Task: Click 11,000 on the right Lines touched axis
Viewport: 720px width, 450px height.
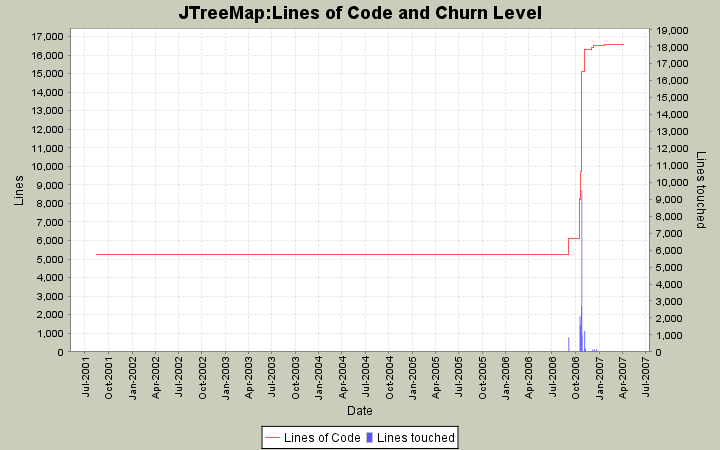Action: pyautogui.click(x=672, y=166)
